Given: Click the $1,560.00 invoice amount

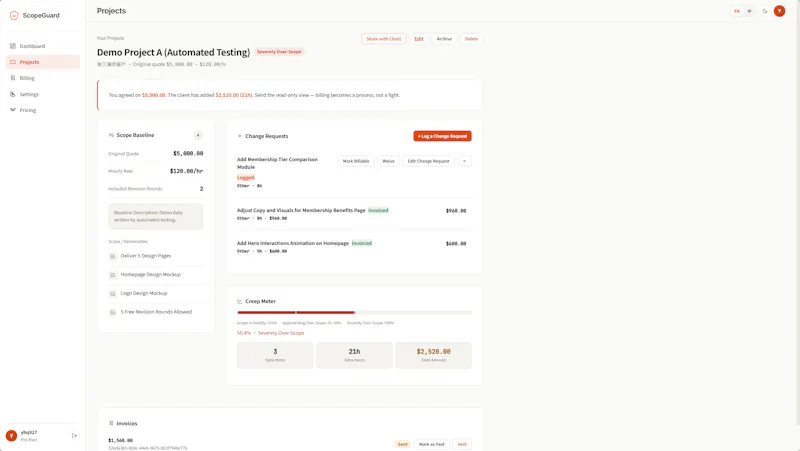Looking at the screenshot, I should coord(120,440).
